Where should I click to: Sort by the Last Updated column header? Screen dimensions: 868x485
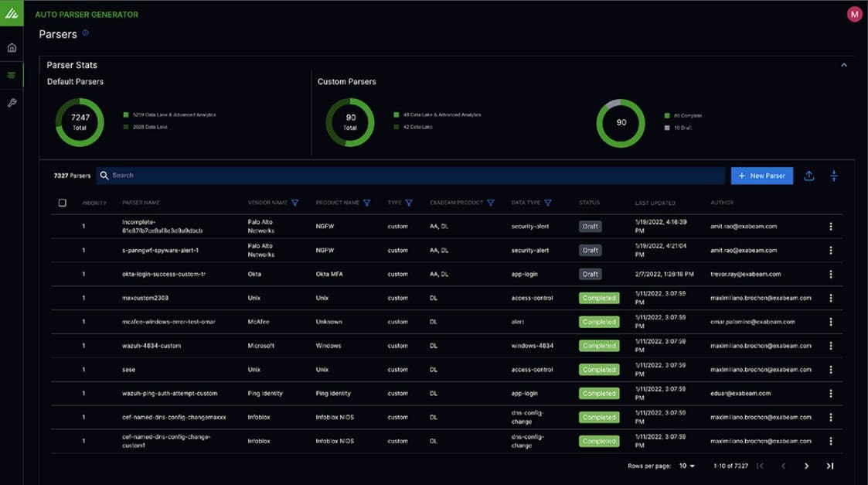[655, 203]
